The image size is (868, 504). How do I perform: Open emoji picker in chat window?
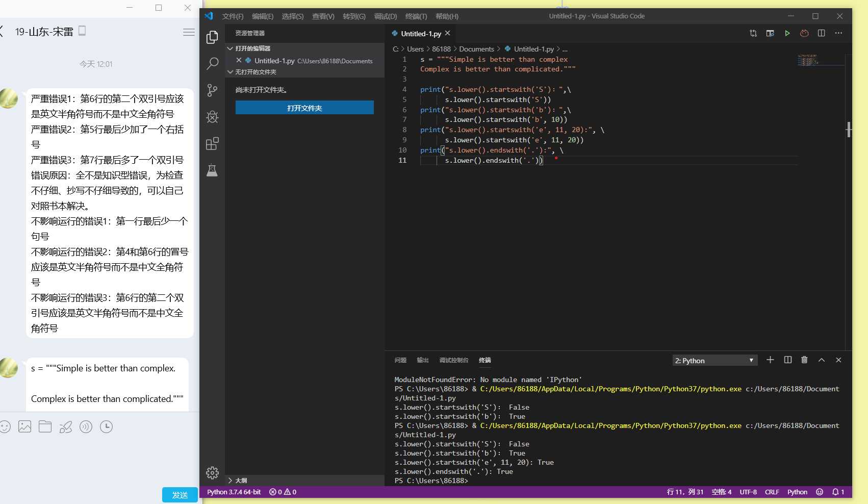click(5, 426)
